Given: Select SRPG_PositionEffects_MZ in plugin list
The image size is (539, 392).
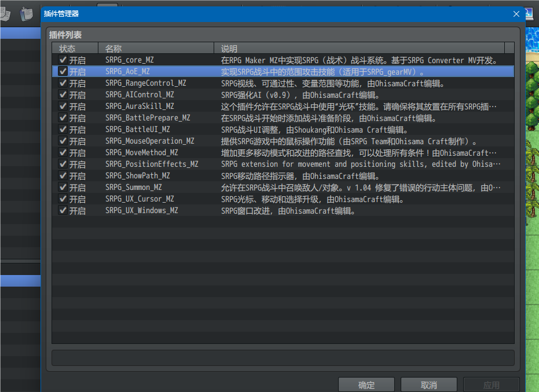Looking at the screenshot, I should 283,164.
